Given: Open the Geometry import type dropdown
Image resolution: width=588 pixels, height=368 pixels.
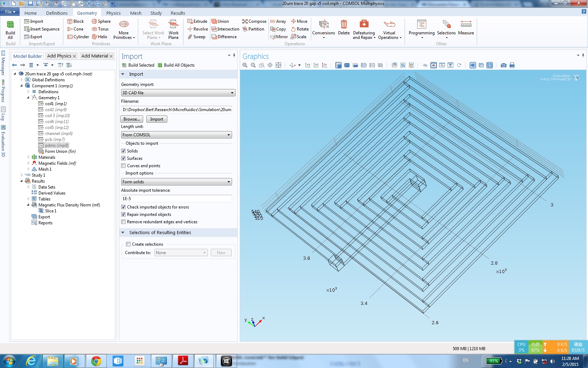Looking at the screenshot, I should click(x=178, y=93).
